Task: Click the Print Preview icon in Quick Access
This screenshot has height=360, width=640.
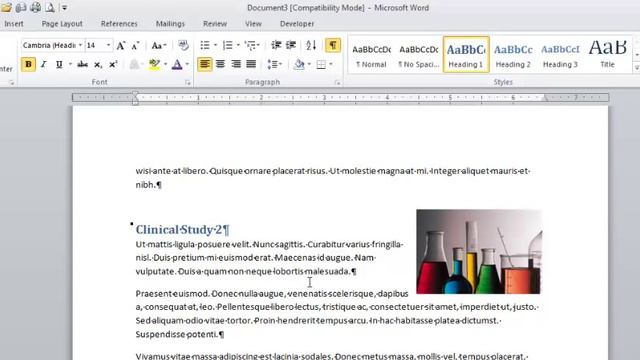Action: click(50, 7)
